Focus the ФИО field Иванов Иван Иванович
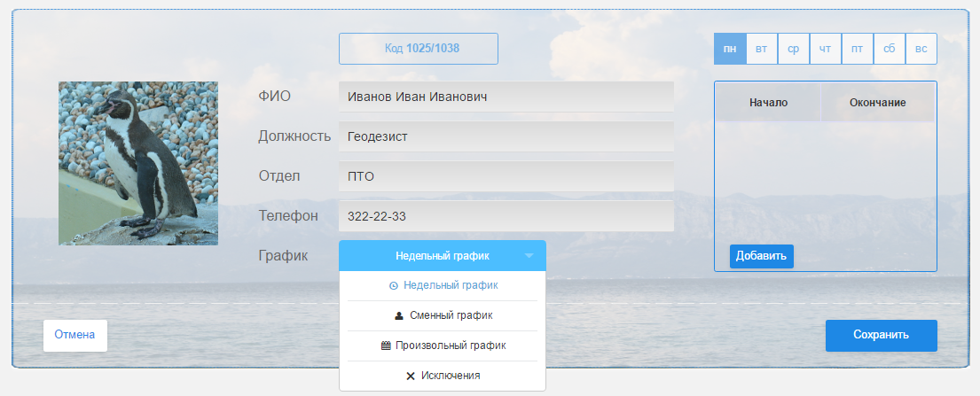Image resolution: width=980 pixels, height=396 pixels. tap(506, 97)
